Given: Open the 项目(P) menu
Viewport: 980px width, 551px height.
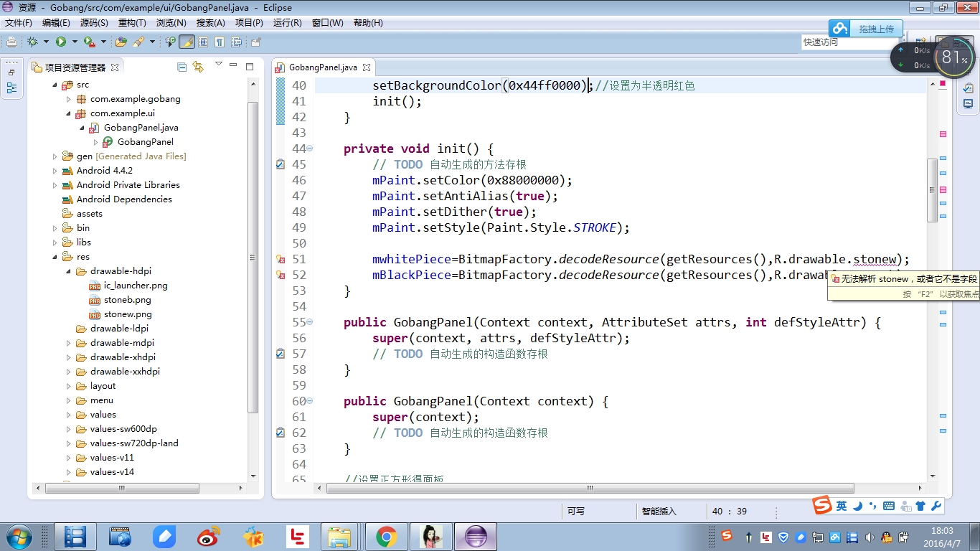Looking at the screenshot, I should click(x=249, y=22).
